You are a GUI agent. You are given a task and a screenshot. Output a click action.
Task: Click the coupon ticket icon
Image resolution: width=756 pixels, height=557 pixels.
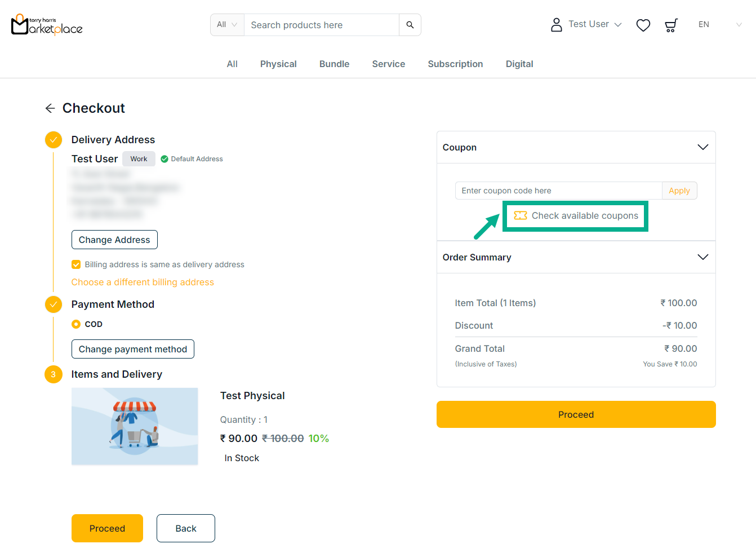click(x=520, y=215)
